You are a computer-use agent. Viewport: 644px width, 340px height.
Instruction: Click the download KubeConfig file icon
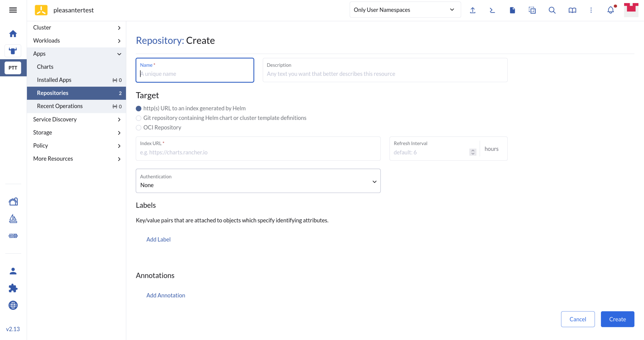[512, 10]
